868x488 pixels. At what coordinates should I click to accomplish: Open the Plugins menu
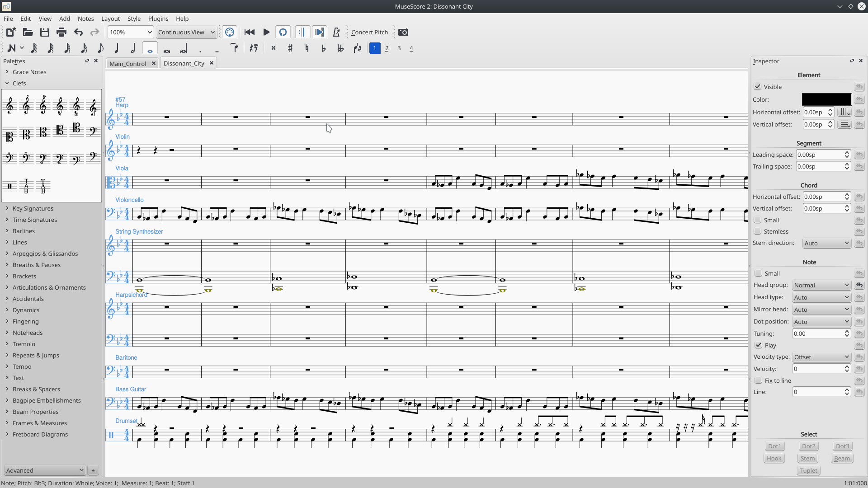click(x=158, y=19)
